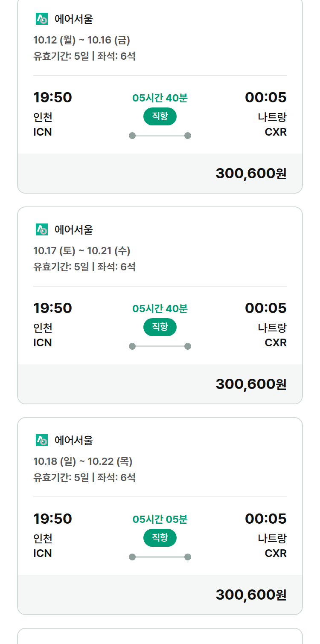Image resolution: width=320 pixels, height=644 pixels.
Task: Click the partially visible card at bottom
Action: coord(160,636)
